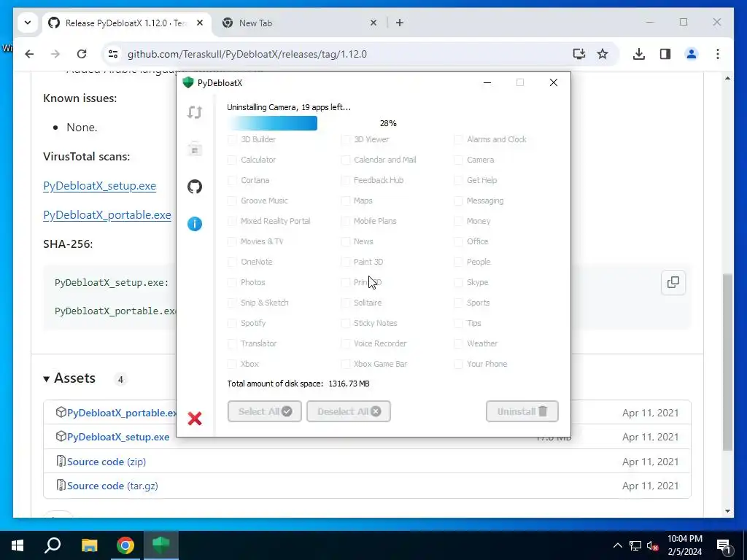Image resolution: width=747 pixels, height=560 pixels.
Task: Click the page vertical scrollbar thumb
Action: 727,362
